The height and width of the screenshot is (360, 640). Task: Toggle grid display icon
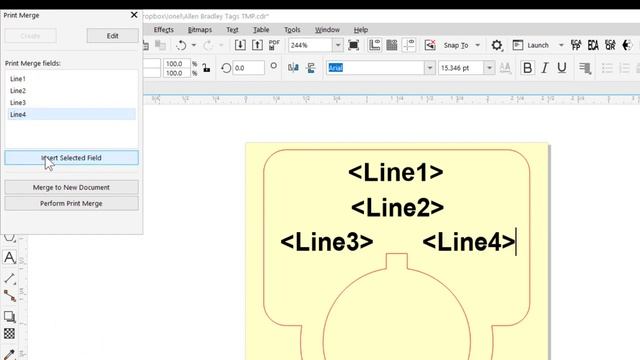click(x=391, y=45)
